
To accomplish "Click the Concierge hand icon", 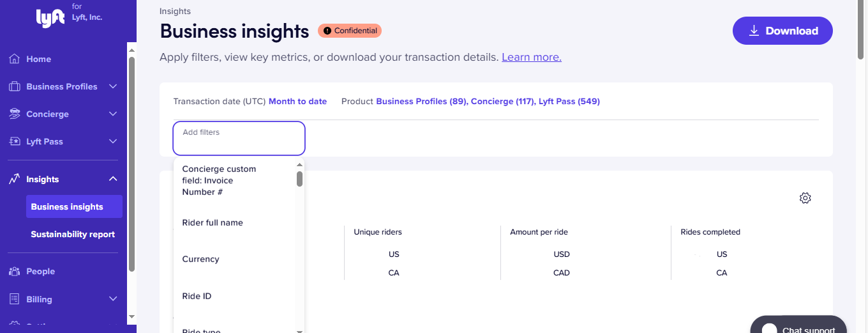I will click(14, 114).
